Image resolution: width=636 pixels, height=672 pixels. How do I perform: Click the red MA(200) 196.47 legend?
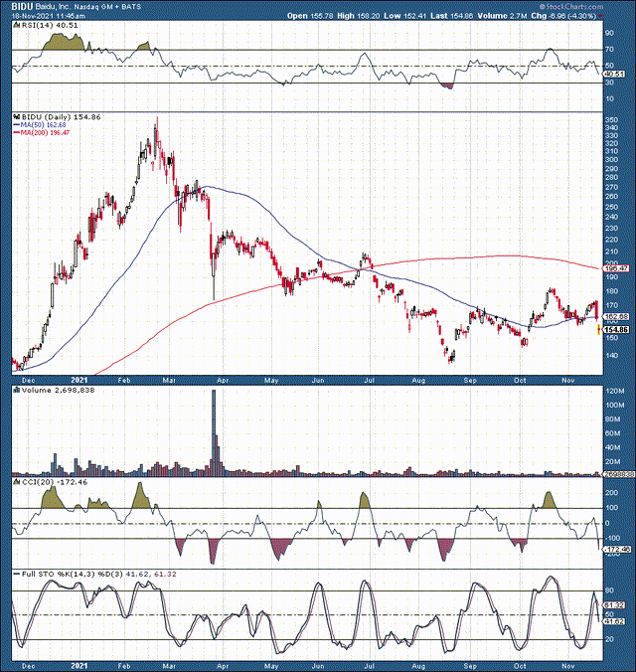click(41, 132)
